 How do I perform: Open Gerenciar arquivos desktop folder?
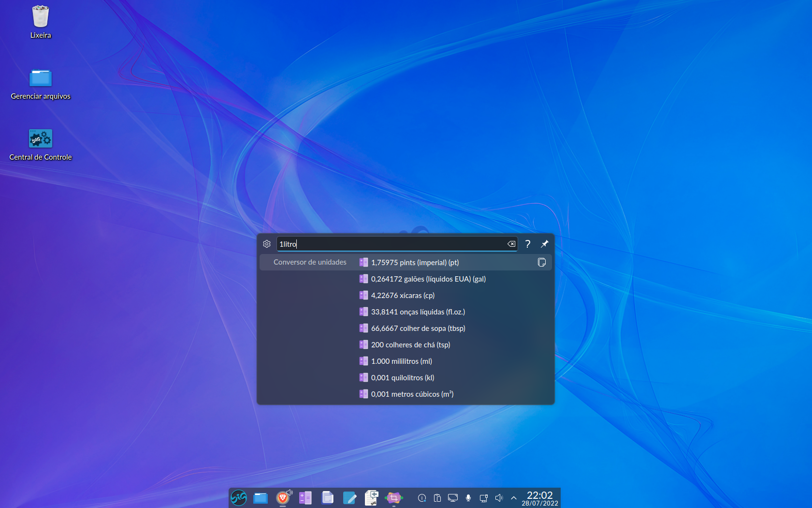click(41, 84)
